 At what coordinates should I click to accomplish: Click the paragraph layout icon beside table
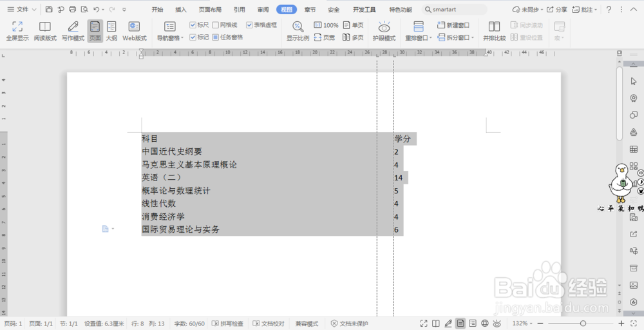[106, 229]
